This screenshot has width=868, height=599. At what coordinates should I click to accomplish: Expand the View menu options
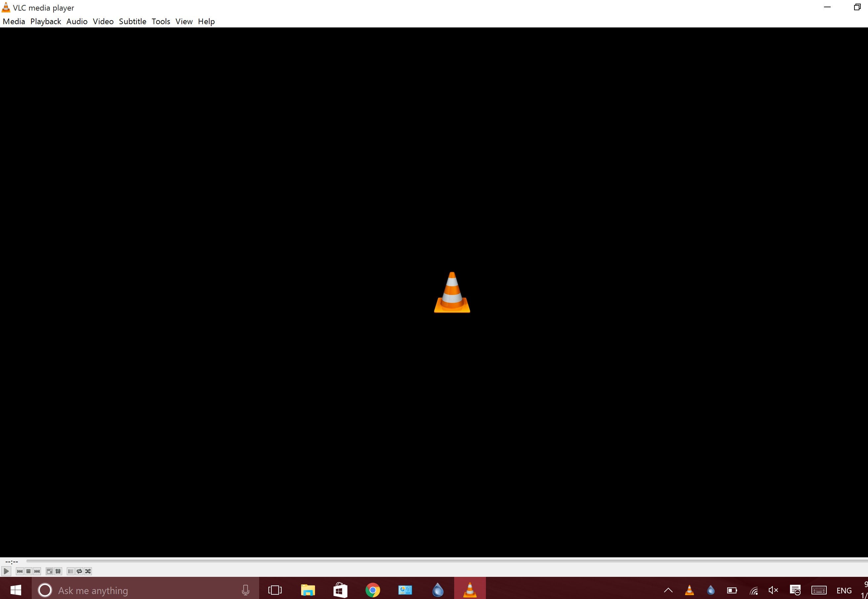pos(184,22)
